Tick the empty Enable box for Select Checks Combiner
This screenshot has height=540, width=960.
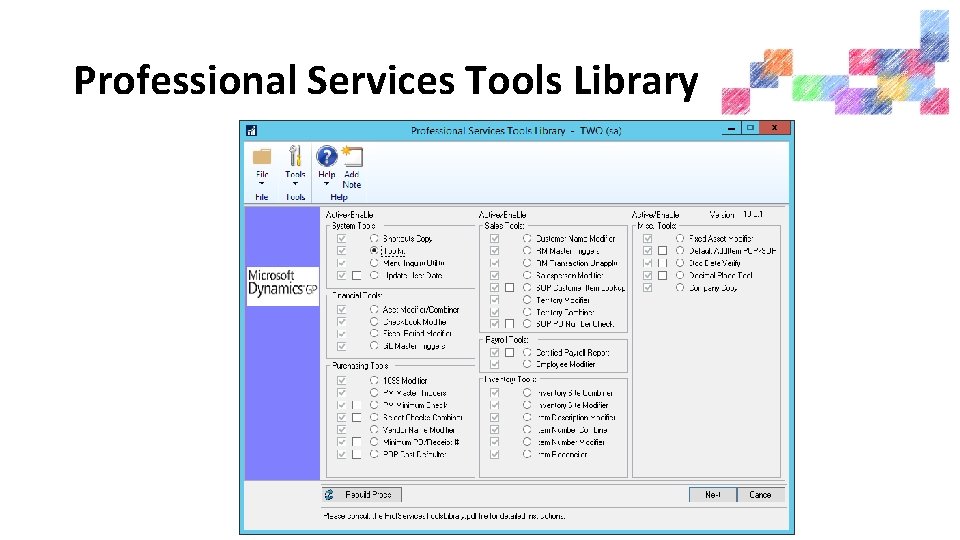tap(356, 418)
